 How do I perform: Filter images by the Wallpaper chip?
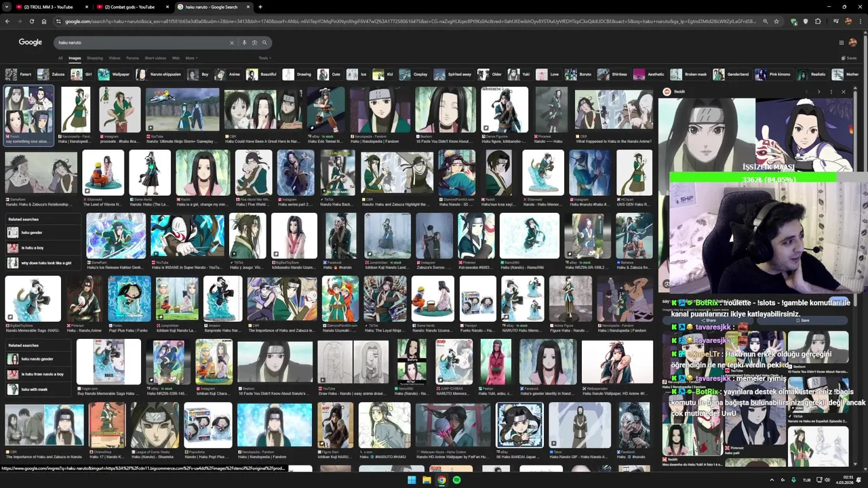114,74
